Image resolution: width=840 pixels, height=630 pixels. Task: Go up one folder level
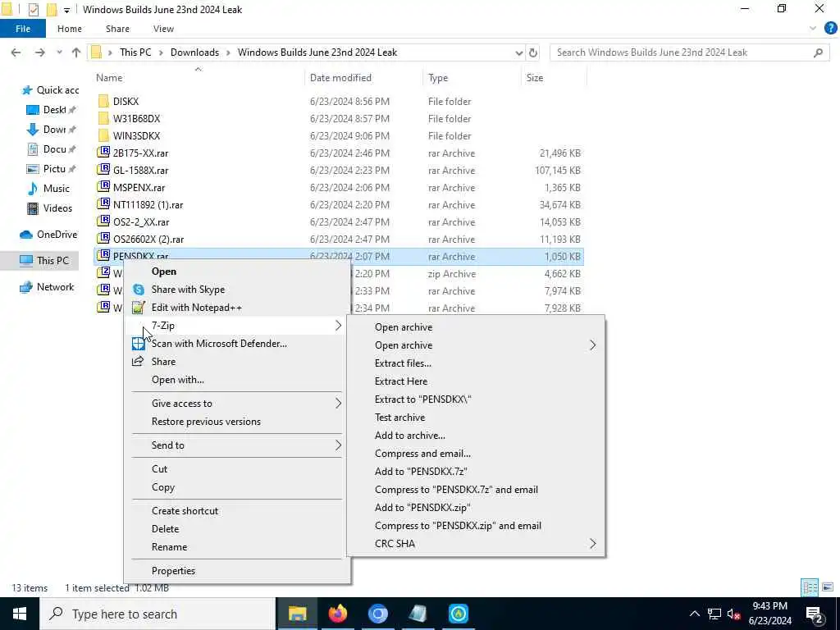76,52
